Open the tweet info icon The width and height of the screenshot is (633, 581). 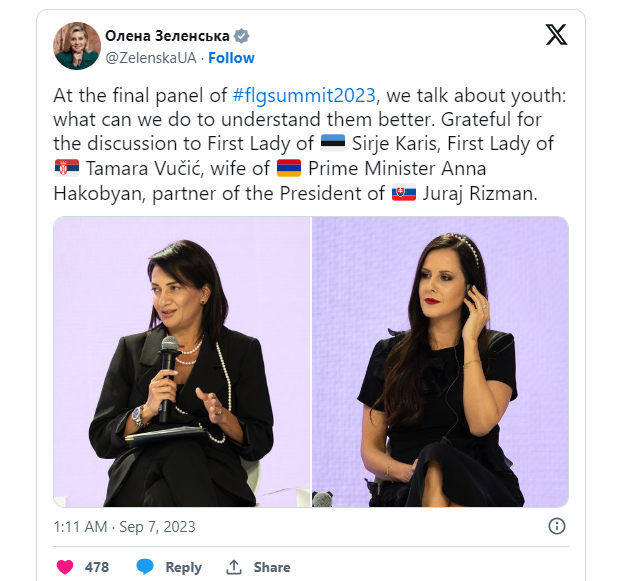click(x=557, y=526)
